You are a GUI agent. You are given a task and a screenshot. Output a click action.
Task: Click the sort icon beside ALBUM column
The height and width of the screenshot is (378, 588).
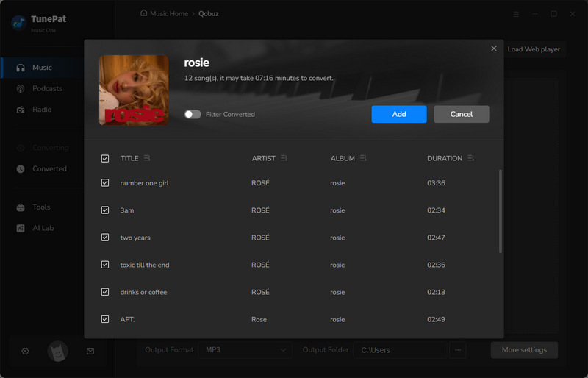tap(363, 158)
